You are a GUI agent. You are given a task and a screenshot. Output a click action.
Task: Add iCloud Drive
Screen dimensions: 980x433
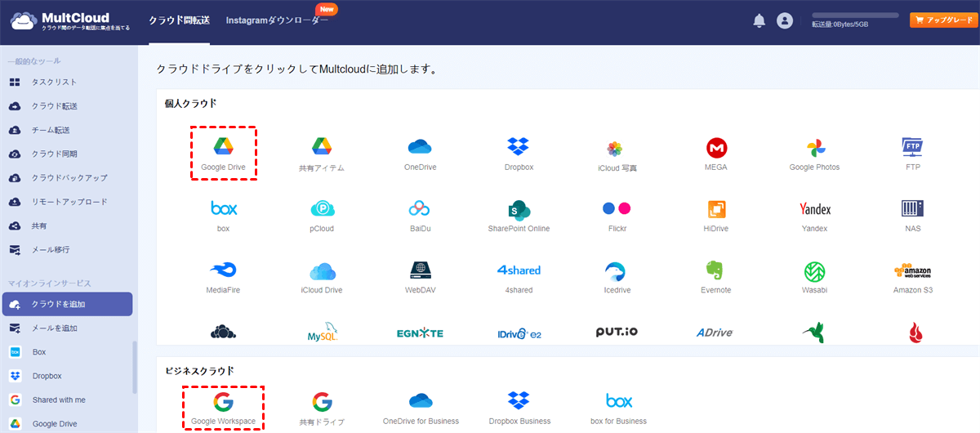click(x=322, y=277)
